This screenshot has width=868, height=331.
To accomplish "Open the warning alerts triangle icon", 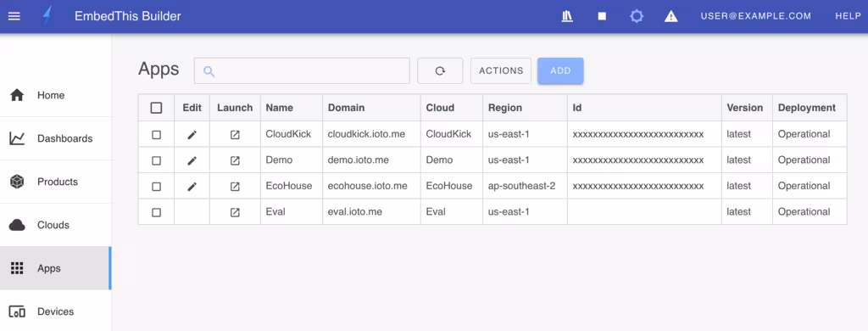I will click(671, 16).
